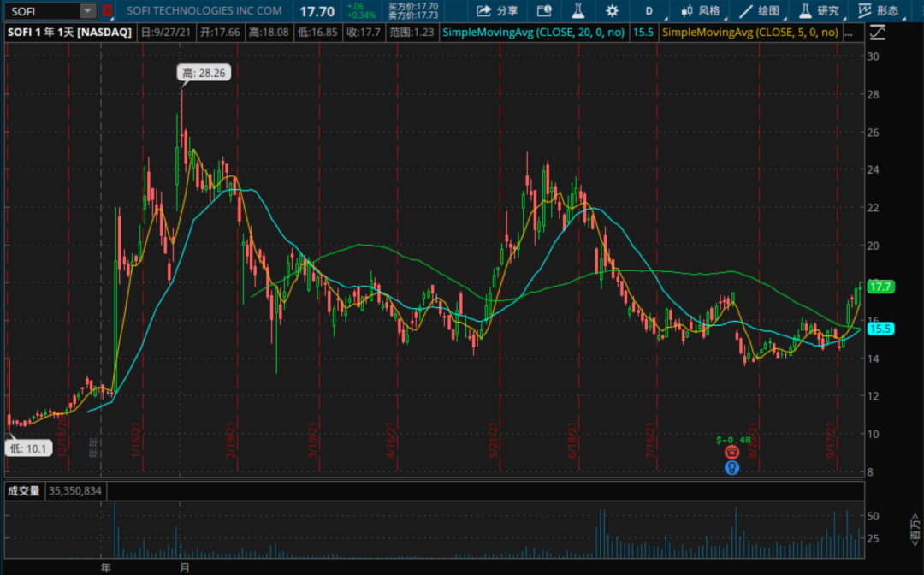The image size is (924, 575).
Task: Click the 17.7 green price axis label
Action: coord(880,287)
